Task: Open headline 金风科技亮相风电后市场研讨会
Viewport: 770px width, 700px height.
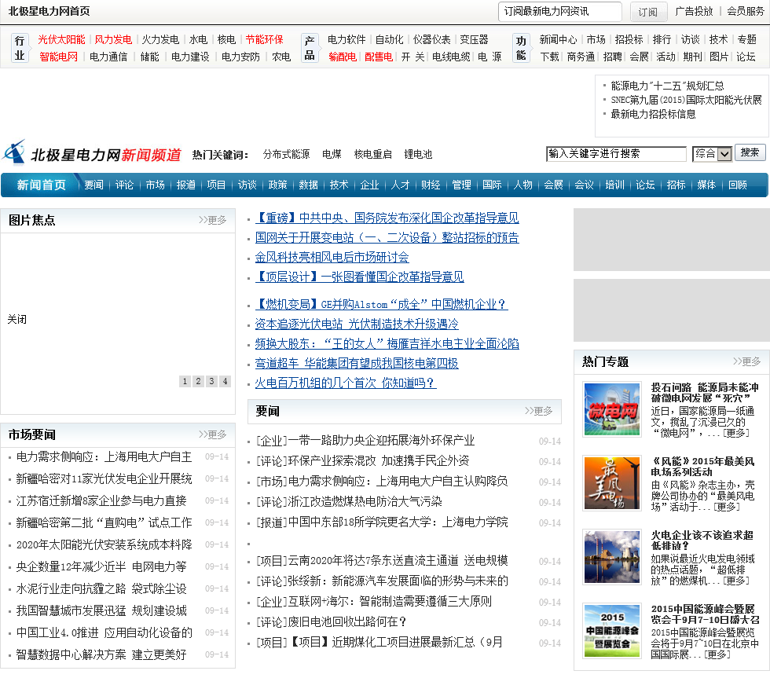Action: coord(332,257)
